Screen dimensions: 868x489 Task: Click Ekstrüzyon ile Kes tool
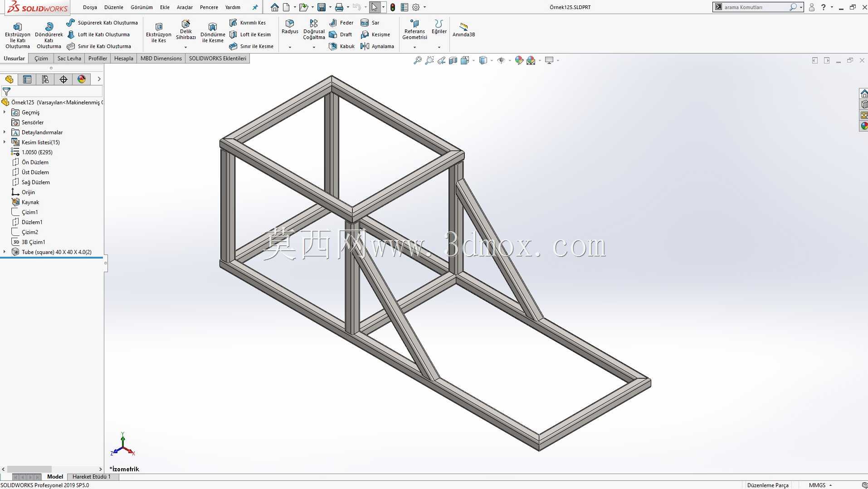(x=159, y=33)
